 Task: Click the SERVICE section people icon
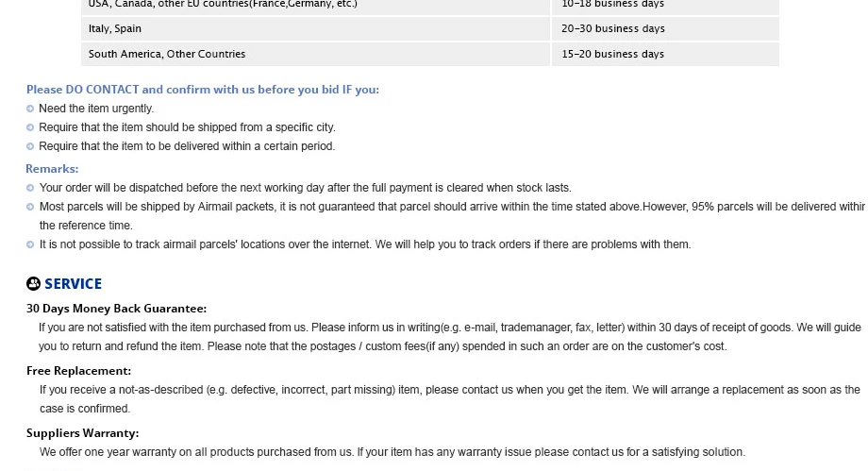click(x=33, y=284)
